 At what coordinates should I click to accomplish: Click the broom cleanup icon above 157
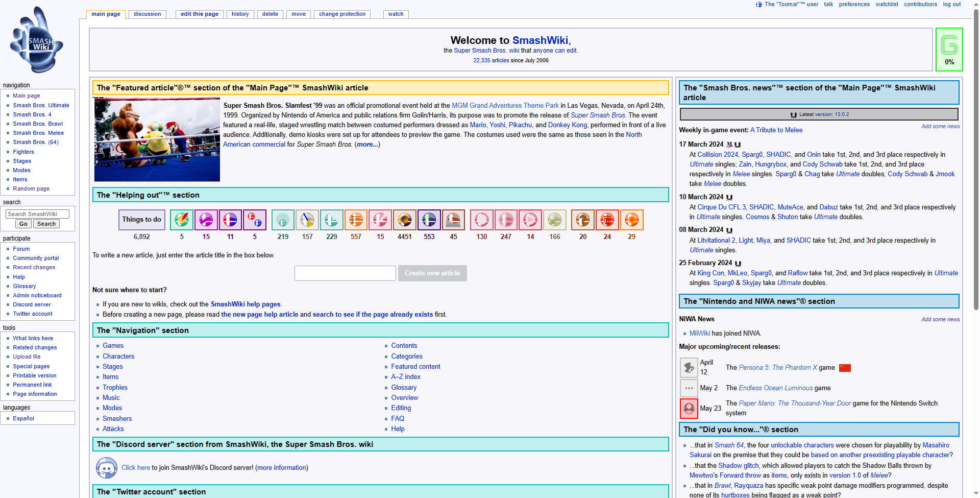(x=307, y=220)
